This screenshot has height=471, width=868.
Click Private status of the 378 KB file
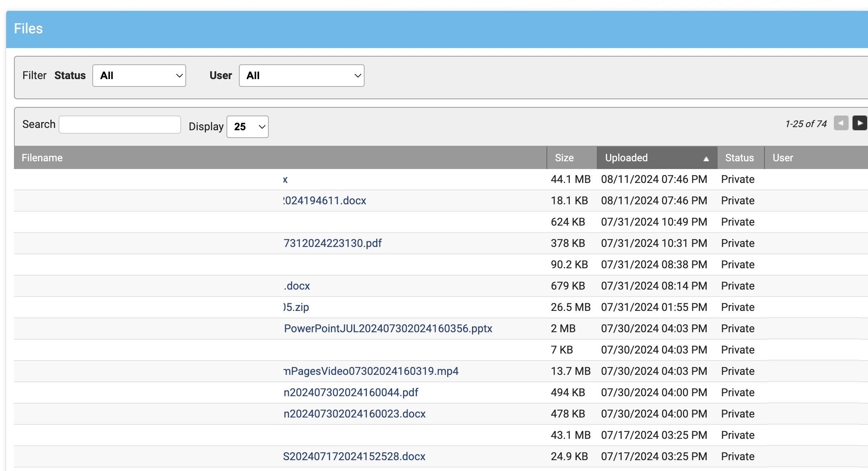(738, 243)
